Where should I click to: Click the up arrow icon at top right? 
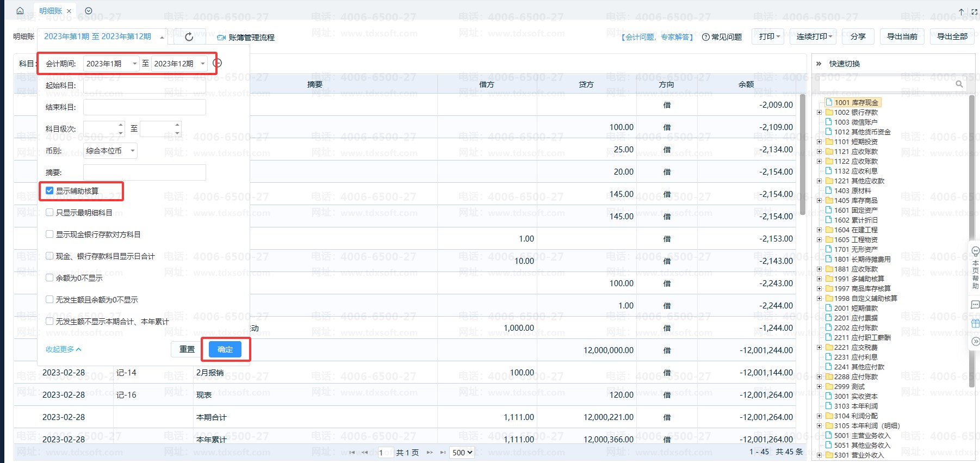tap(961, 11)
